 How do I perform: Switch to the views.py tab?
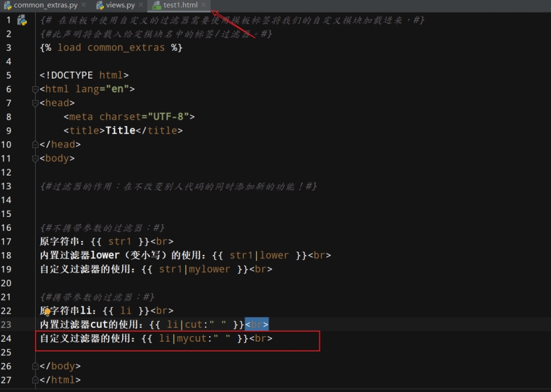[x=120, y=5]
